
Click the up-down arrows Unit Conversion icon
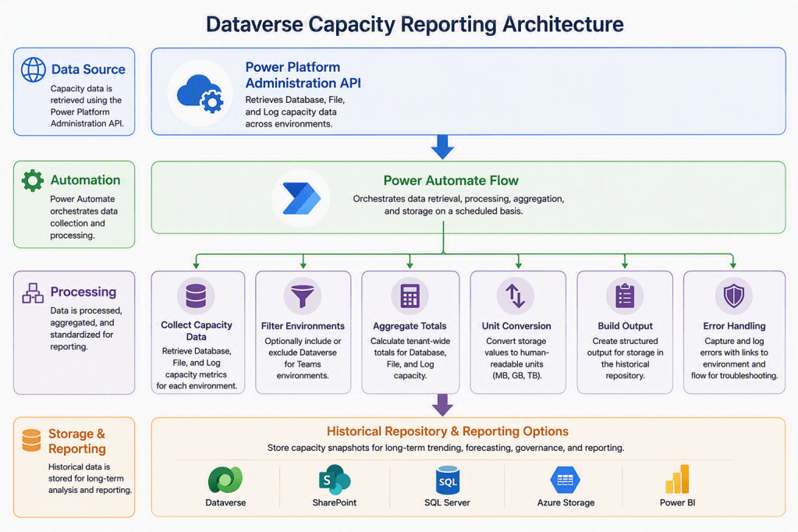click(x=515, y=296)
